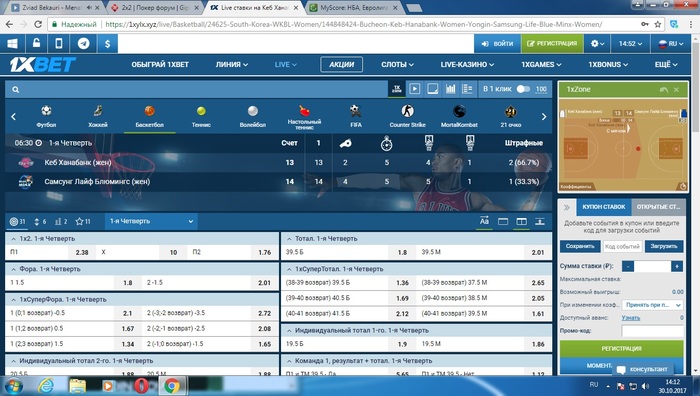Open the Telegram icon in top bar
The image size is (700, 396).
83,44
